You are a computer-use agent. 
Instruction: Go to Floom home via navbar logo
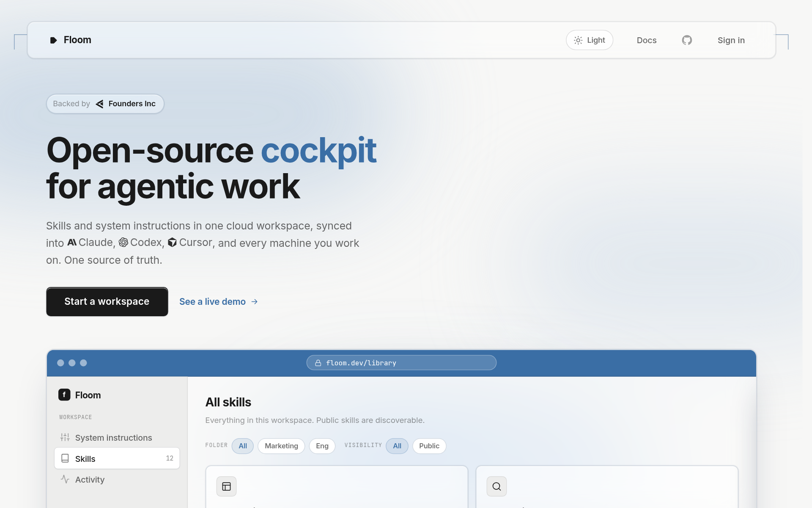71,40
